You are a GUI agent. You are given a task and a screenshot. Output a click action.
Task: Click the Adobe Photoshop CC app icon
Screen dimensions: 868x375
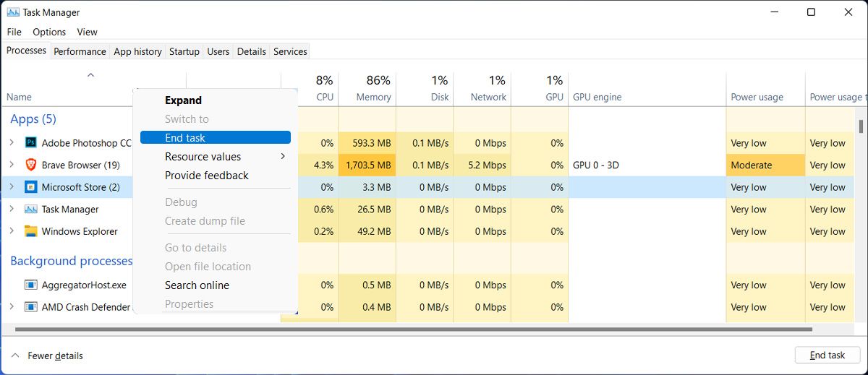tap(30, 143)
